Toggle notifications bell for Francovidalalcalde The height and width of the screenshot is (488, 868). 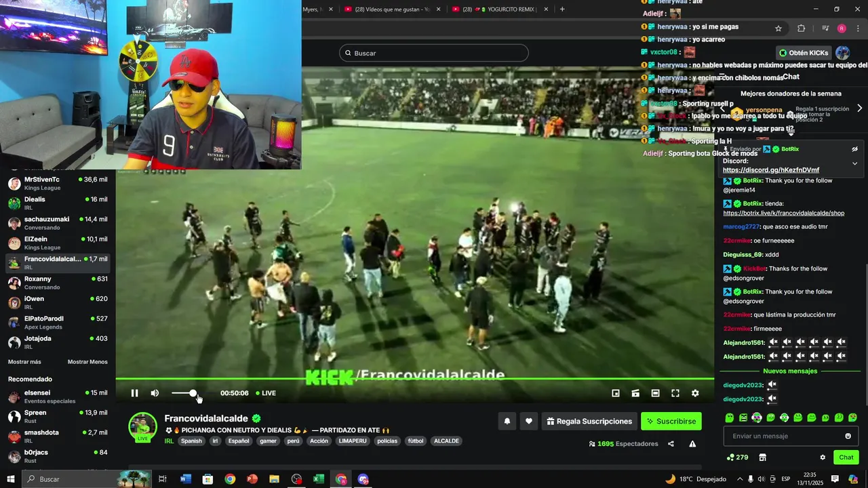click(507, 421)
